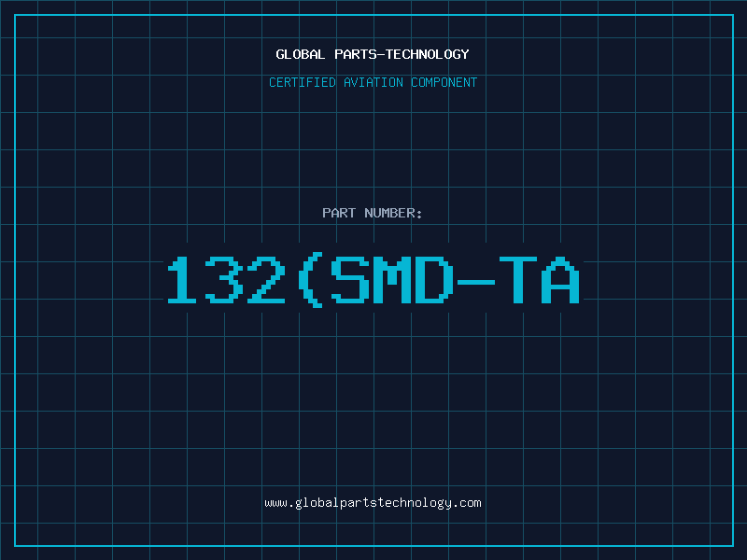Click the GLOBAL PARTS-TECHNOLOGY heading
This screenshot has width=747, height=560.
[x=373, y=54]
